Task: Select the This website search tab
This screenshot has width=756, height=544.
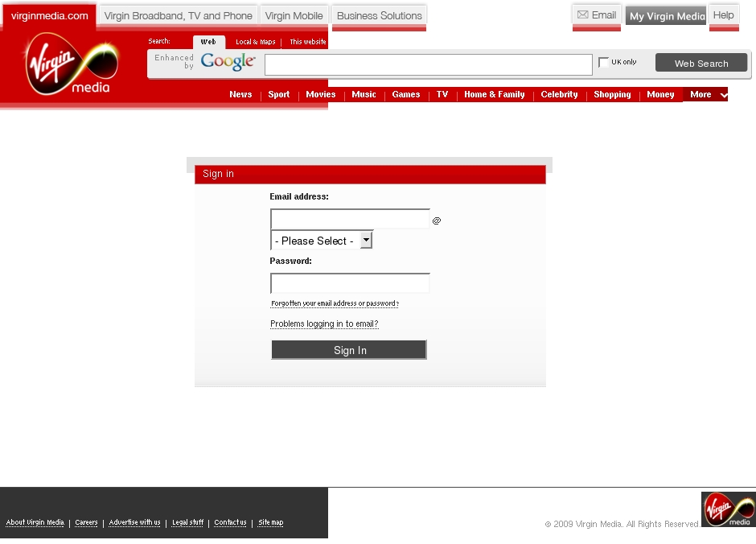Action: [x=307, y=42]
